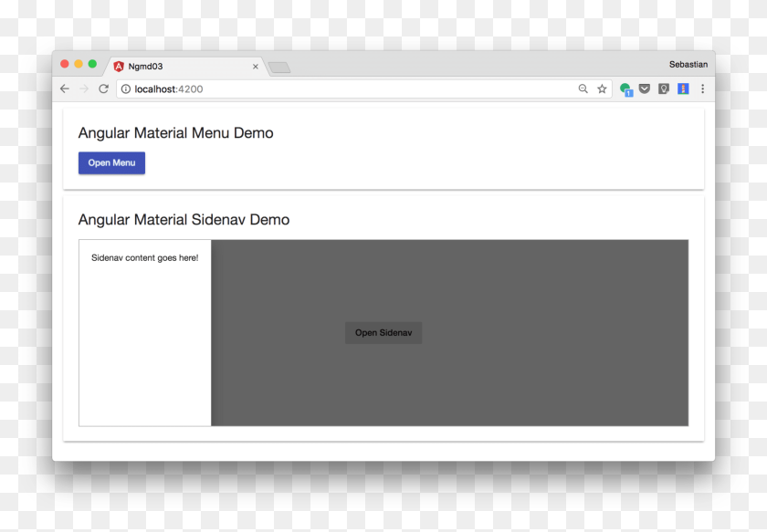Click the forward navigation arrow
This screenshot has height=532, width=767.
click(x=84, y=89)
